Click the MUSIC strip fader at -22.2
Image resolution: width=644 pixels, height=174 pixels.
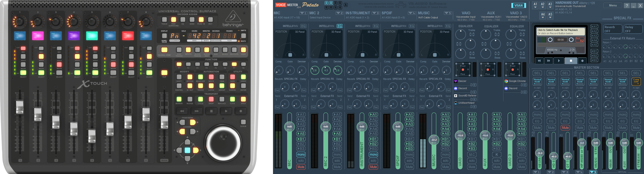tap(434, 140)
